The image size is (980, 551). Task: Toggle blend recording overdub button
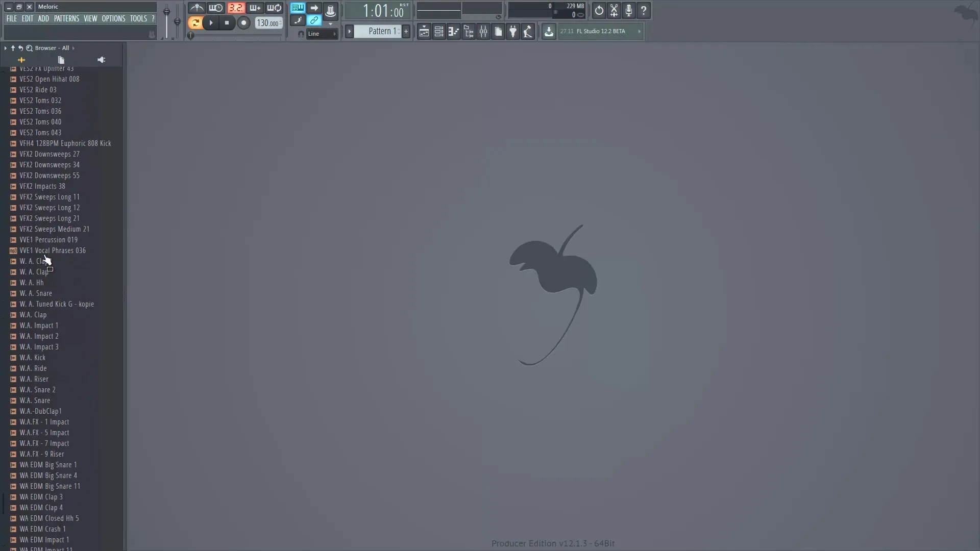tap(255, 8)
